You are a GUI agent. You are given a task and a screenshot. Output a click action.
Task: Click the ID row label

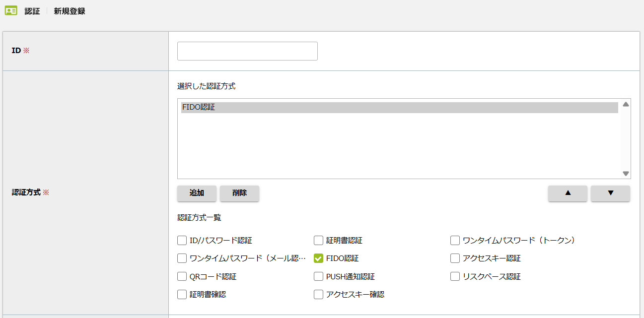point(16,51)
